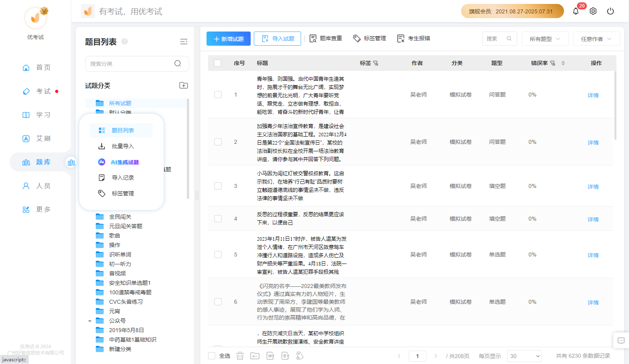Click search magnifier in 搜索分类 box
This screenshot has height=364, width=629.
(178, 63)
